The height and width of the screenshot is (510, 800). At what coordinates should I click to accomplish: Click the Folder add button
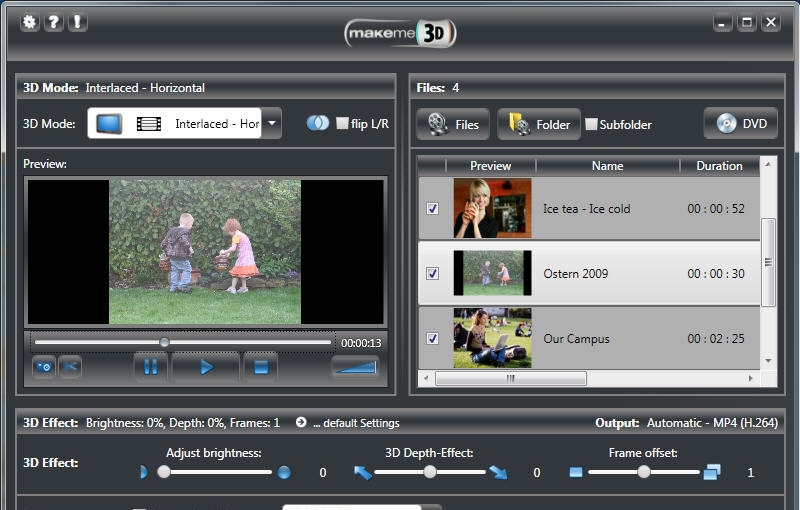point(539,124)
